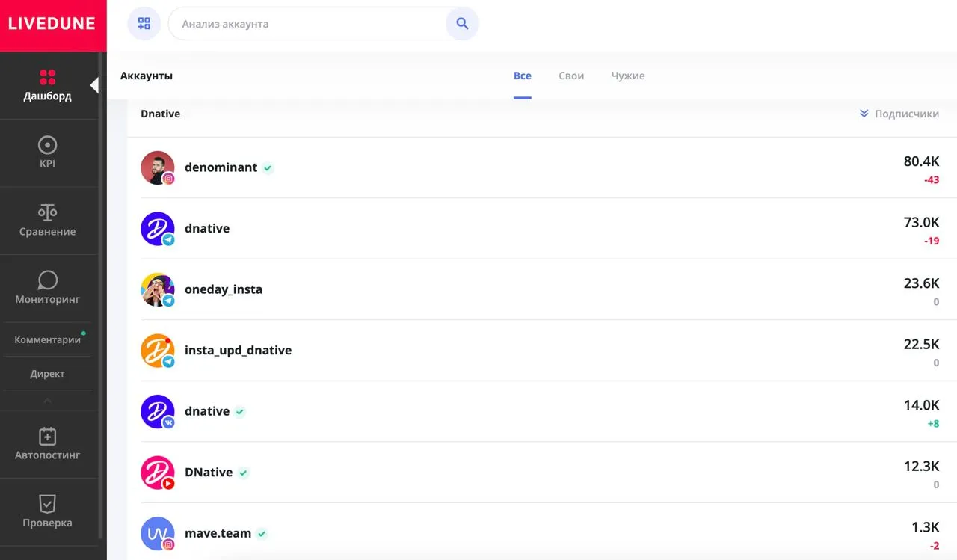Viewport: 957px width, 560px height.
Task: Open the Мониторинг speech bubble icon
Action: coord(48,280)
